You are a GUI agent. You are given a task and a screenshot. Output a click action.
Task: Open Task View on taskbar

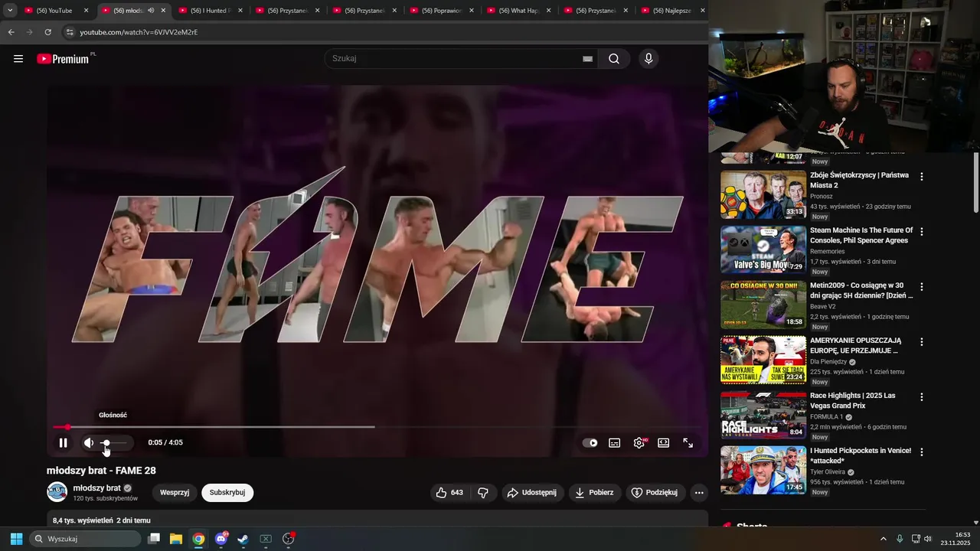click(x=154, y=539)
